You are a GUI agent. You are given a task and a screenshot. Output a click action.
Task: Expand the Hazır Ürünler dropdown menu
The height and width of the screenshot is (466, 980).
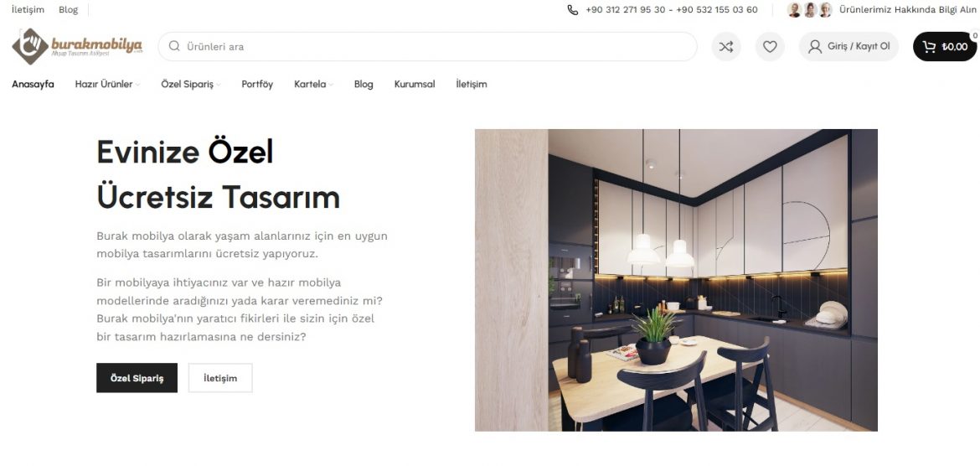[x=107, y=84]
